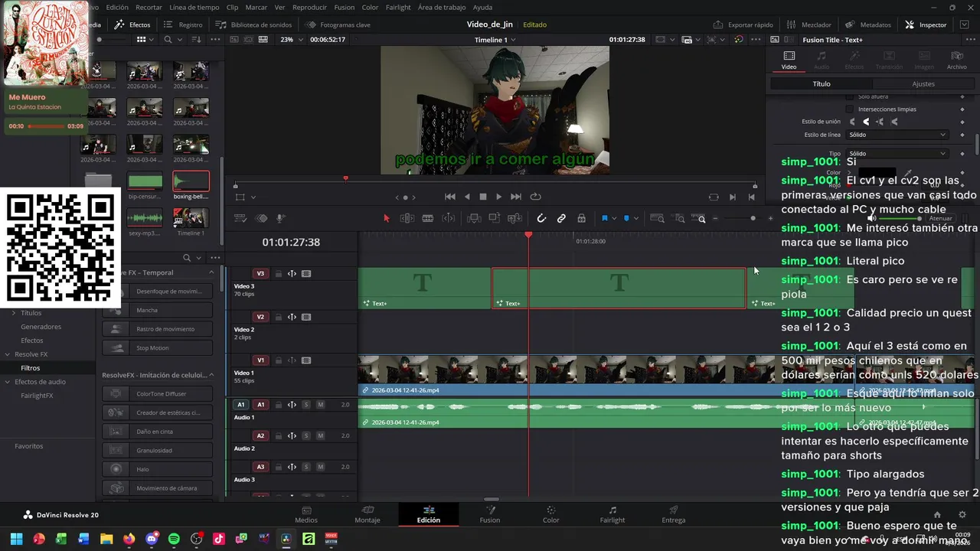This screenshot has height=551, width=980.
Task: Click the Overwrite Clip toolbar icon
Action: [495, 218]
